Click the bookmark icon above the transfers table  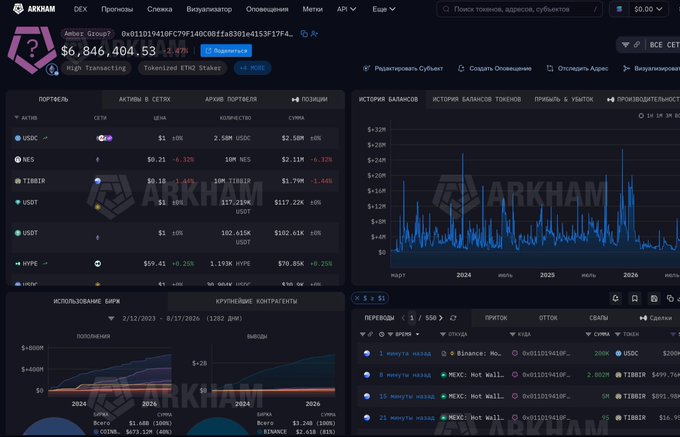point(634,298)
